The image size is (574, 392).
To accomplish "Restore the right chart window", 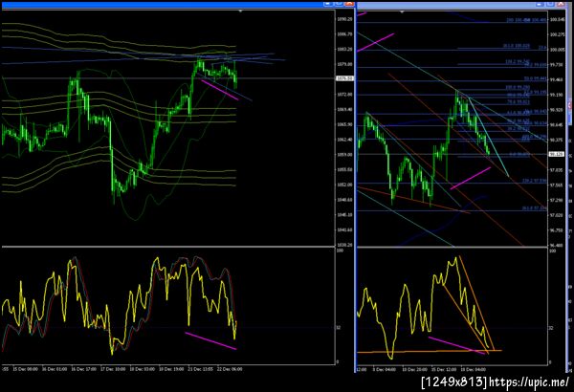I will coord(550,3).
